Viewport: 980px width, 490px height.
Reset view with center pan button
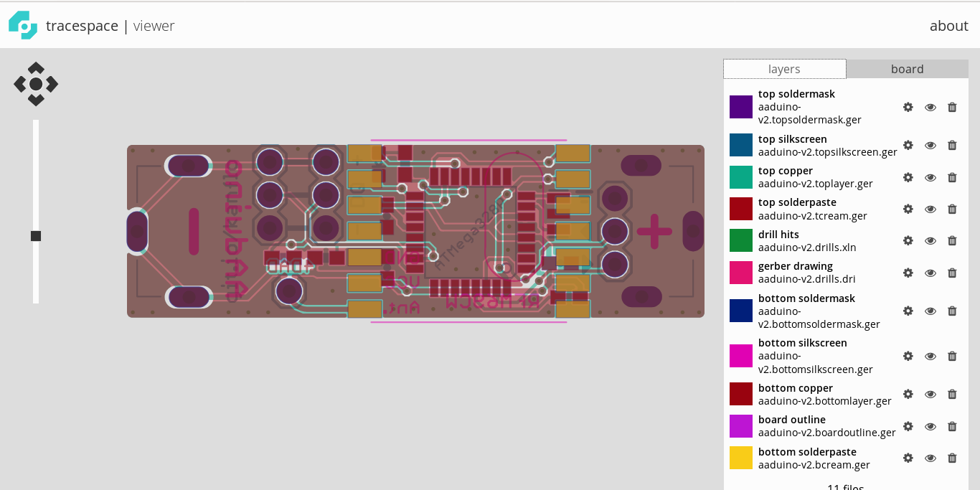tap(36, 84)
